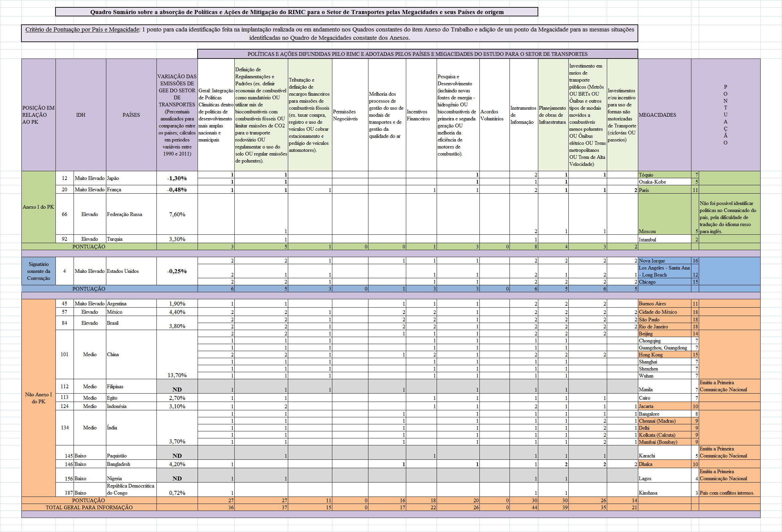782x532 pixels.
Task: Select the 'Jacarta' megacity cell
Action: pos(665,406)
